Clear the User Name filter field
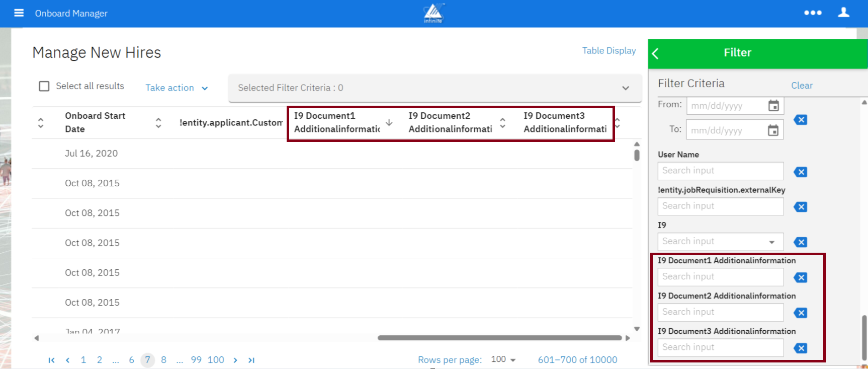 tap(800, 172)
